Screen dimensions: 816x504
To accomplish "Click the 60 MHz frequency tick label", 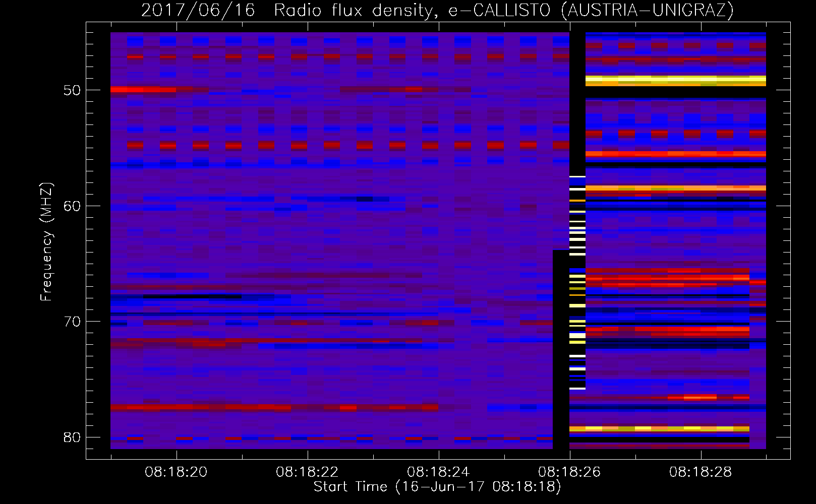I will coord(72,206).
